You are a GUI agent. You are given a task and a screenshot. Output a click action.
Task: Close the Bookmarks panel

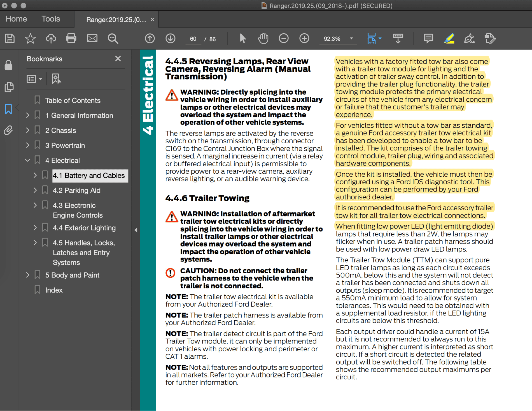click(x=118, y=59)
